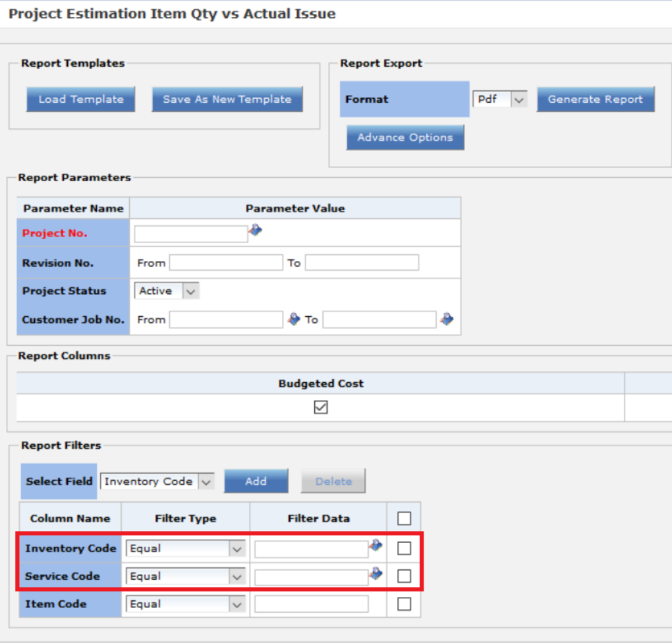Click the Generate Report button
672x643 pixels.
595,98
